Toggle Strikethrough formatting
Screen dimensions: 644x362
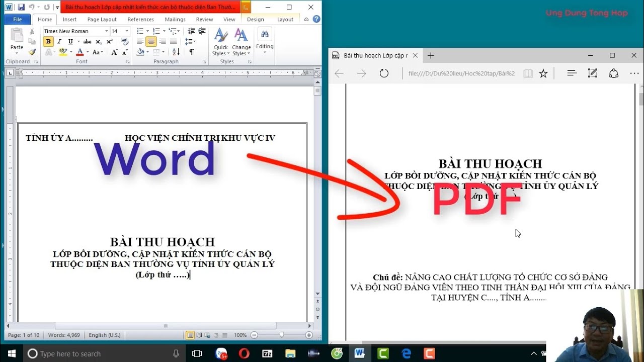88,42
